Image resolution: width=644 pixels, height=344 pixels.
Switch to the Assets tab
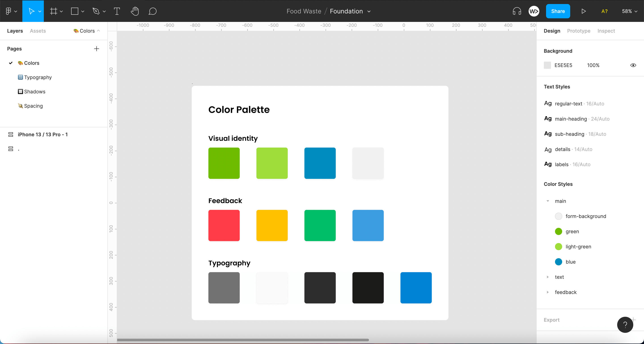point(38,31)
